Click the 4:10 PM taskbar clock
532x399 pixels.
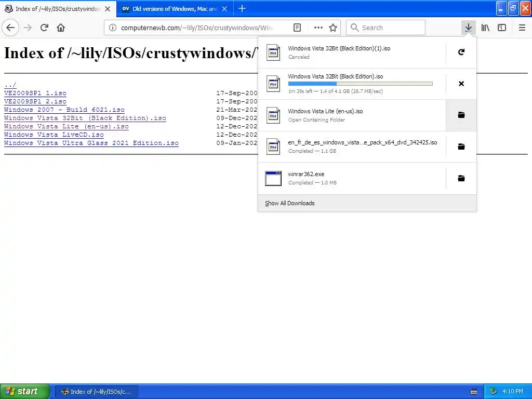513,392
